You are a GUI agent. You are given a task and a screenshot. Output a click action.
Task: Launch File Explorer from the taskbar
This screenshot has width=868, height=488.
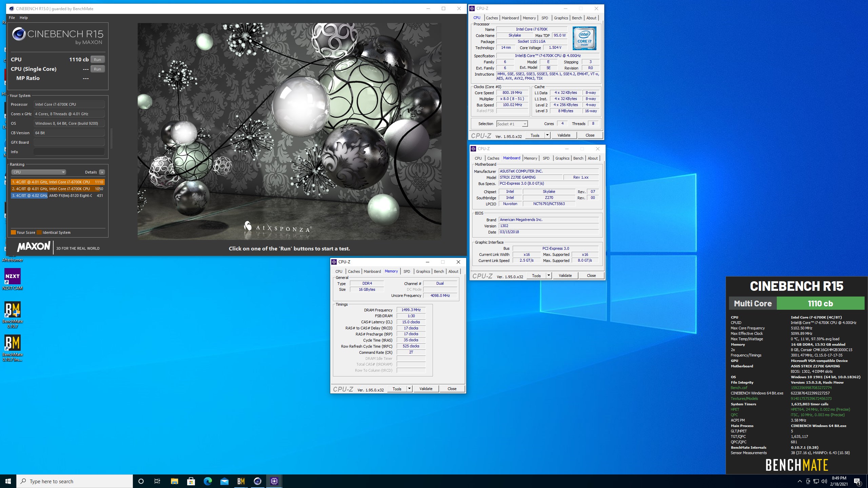(174, 481)
